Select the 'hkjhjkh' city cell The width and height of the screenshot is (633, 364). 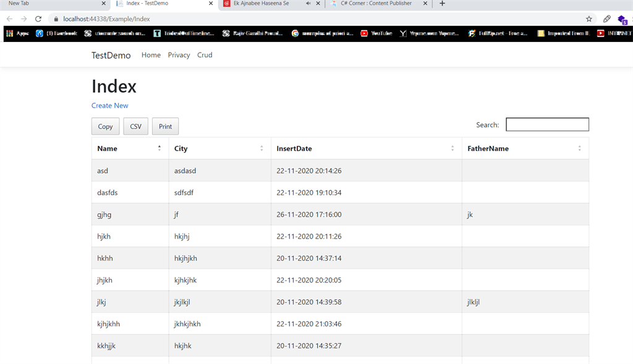click(219, 258)
